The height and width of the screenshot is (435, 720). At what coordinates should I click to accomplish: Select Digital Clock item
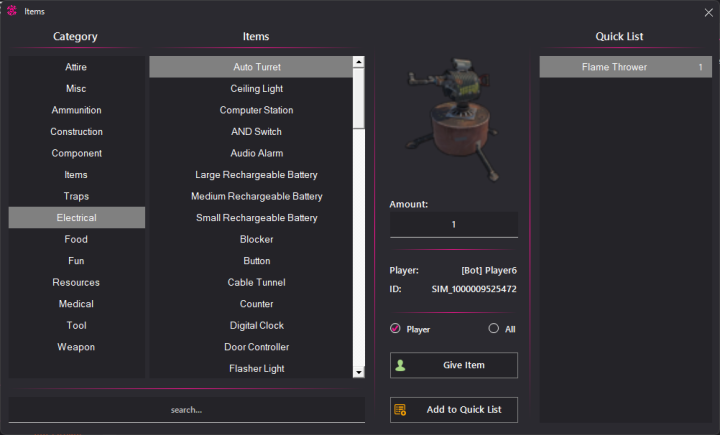251,326
